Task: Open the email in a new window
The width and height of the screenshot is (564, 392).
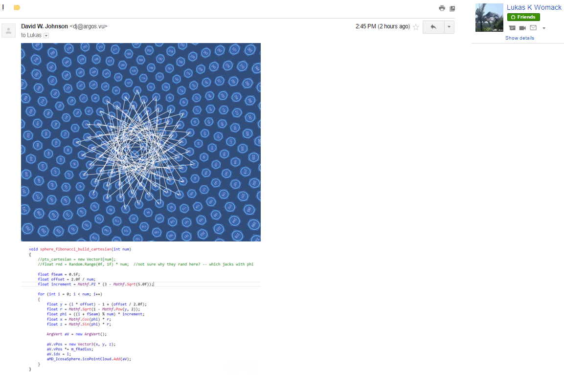Action: 452,8
